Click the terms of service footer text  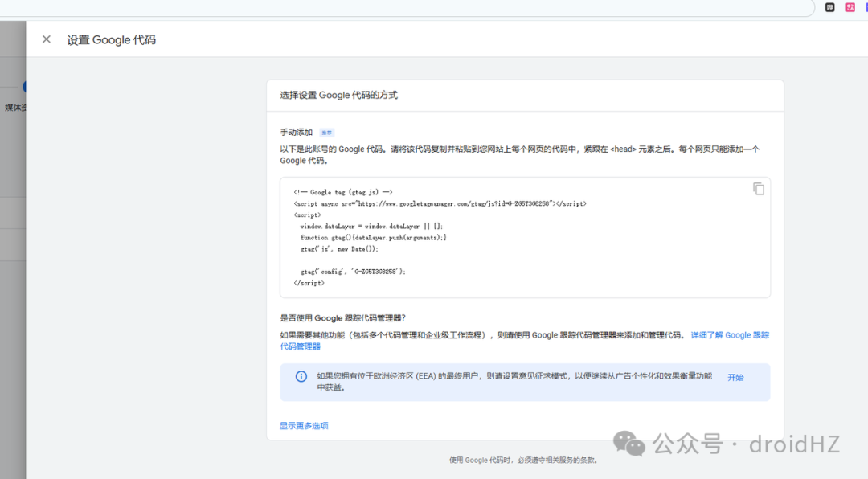[x=524, y=460]
